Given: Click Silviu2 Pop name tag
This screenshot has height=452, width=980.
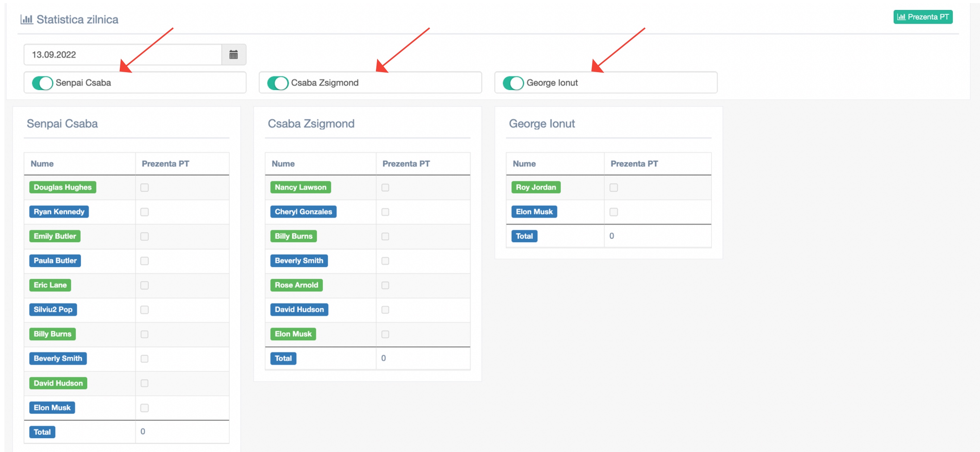Looking at the screenshot, I should [x=53, y=310].
